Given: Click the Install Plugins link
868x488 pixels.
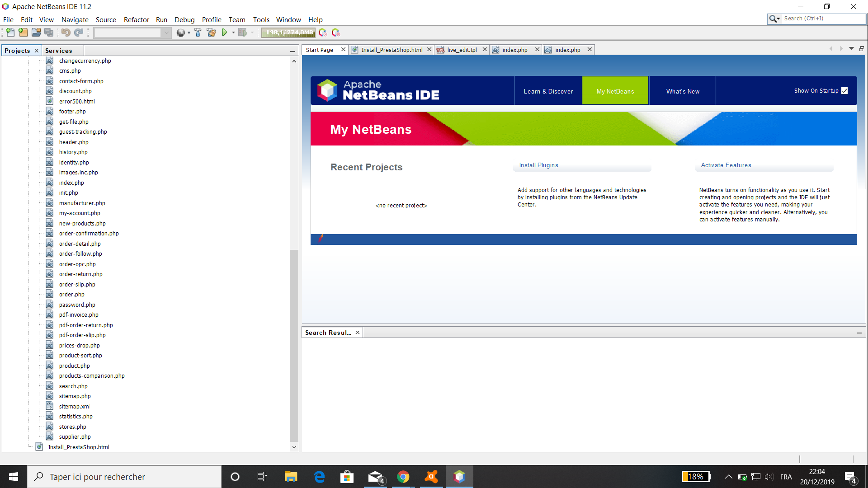Looking at the screenshot, I should [538, 165].
